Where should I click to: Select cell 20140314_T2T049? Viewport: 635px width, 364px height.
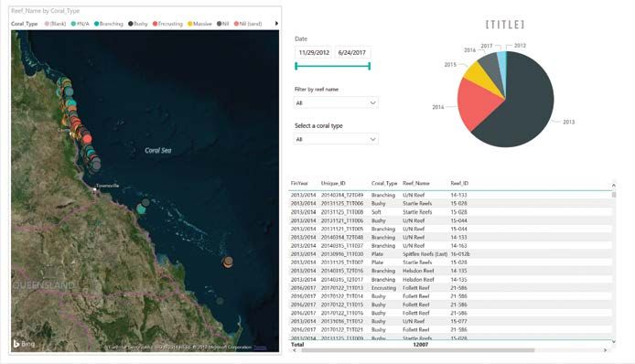coord(342,195)
